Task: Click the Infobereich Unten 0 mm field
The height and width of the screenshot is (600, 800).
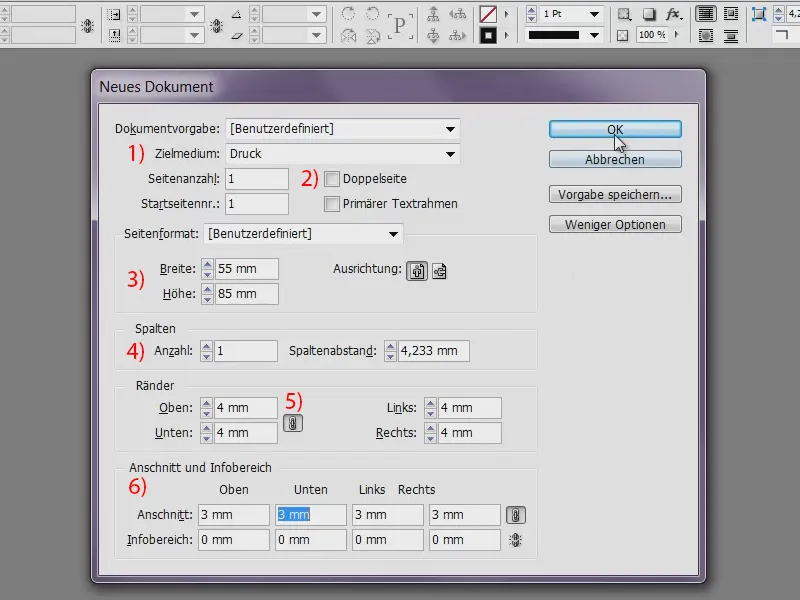Action: (311, 540)
